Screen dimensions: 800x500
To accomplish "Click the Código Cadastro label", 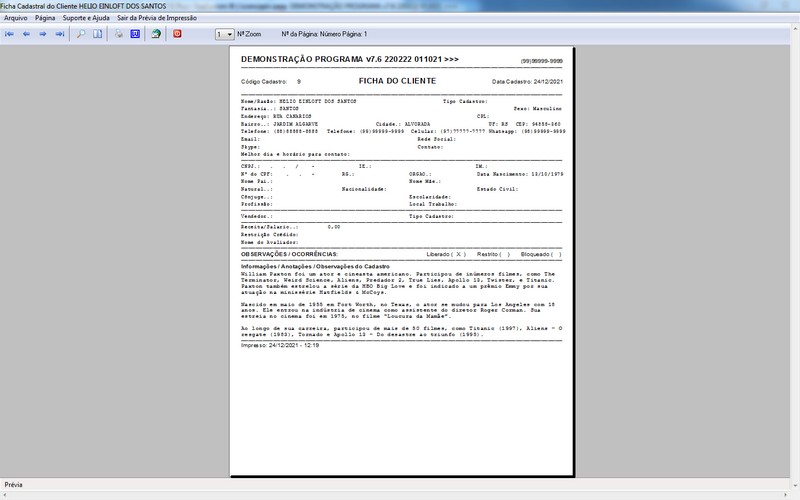I will (264, 82).
